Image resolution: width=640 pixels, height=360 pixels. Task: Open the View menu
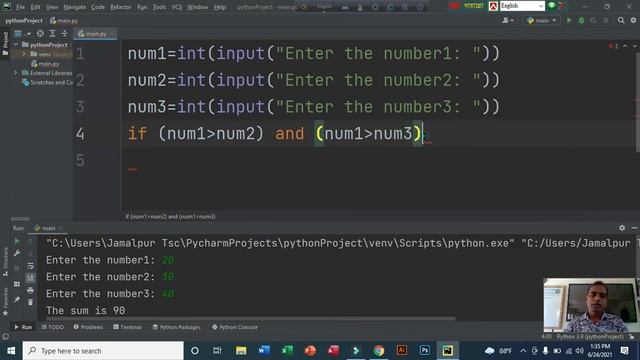point(52,7)
